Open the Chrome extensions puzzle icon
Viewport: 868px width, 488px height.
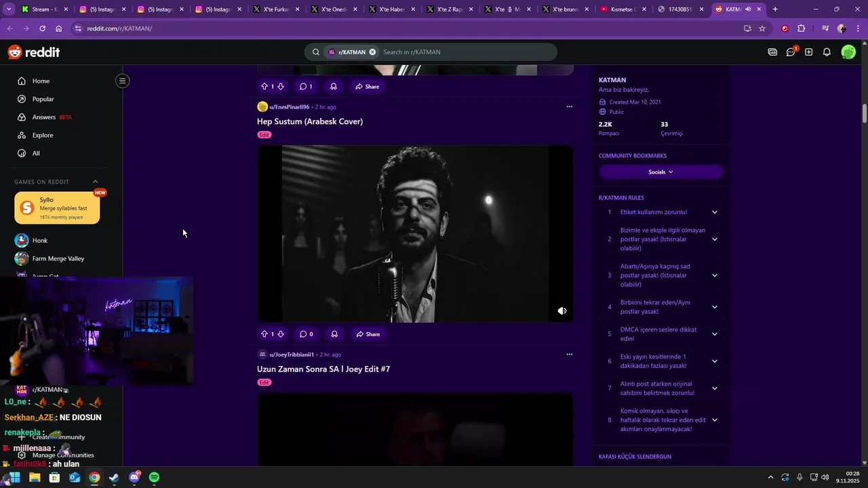(802, 28)
